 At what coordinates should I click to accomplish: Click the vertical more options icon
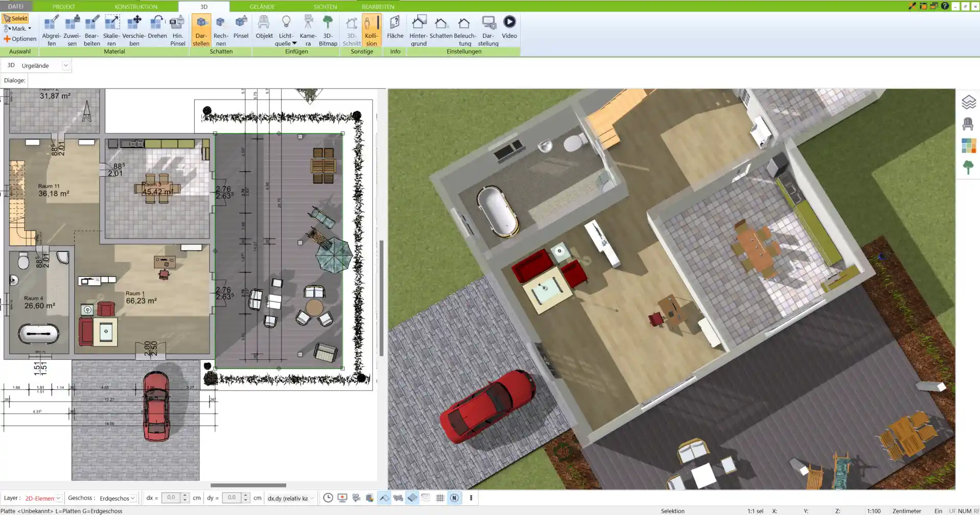tap(471, 498)
